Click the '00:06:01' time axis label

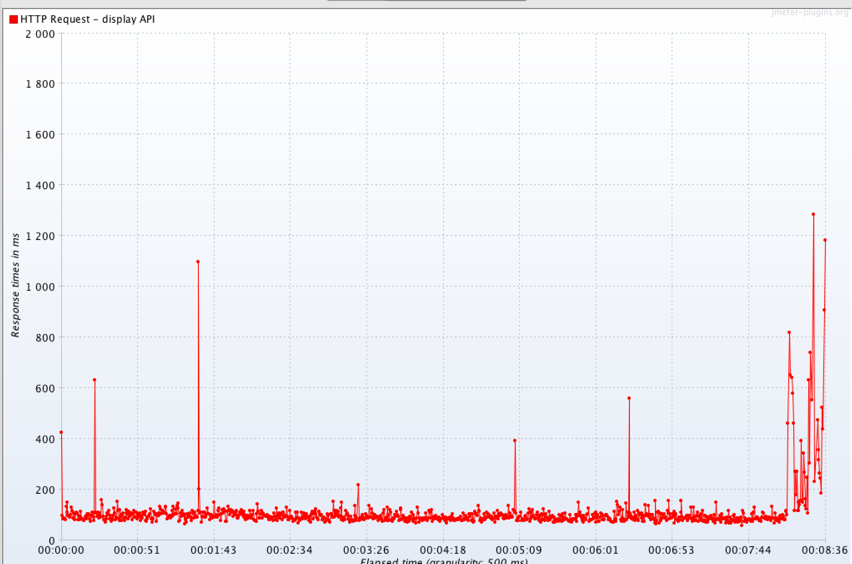596,550
